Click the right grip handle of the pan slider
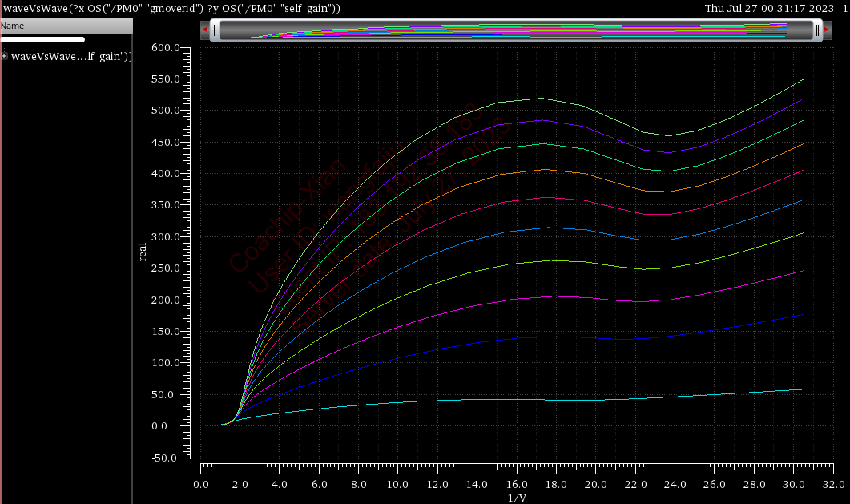Viewport: 850px width, 504px height. [x=818, y=30]
